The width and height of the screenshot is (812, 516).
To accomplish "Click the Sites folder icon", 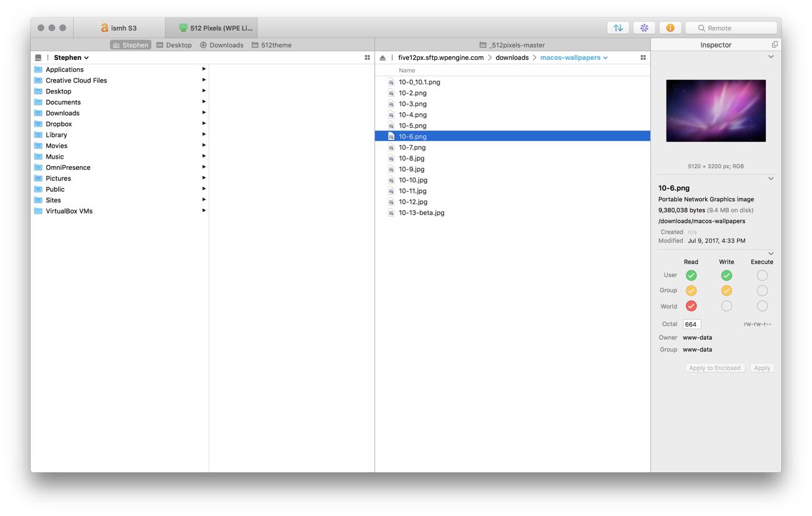I will [39, 200].
